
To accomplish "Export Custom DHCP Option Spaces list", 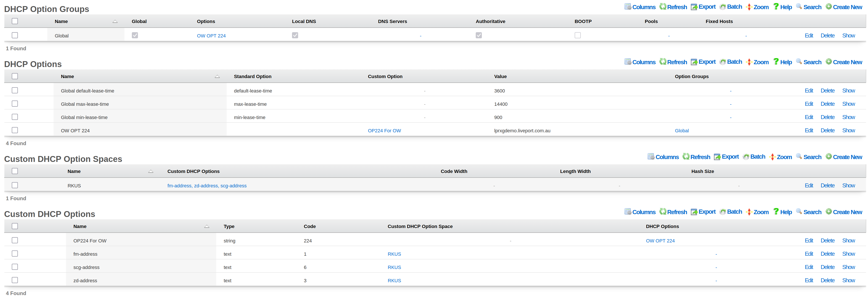I will (726, 157).
